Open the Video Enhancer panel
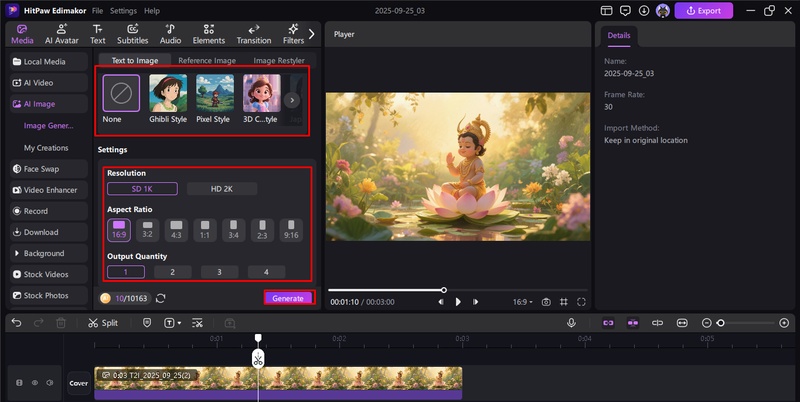Screen dimensions: 800x402 pos(49,190)
